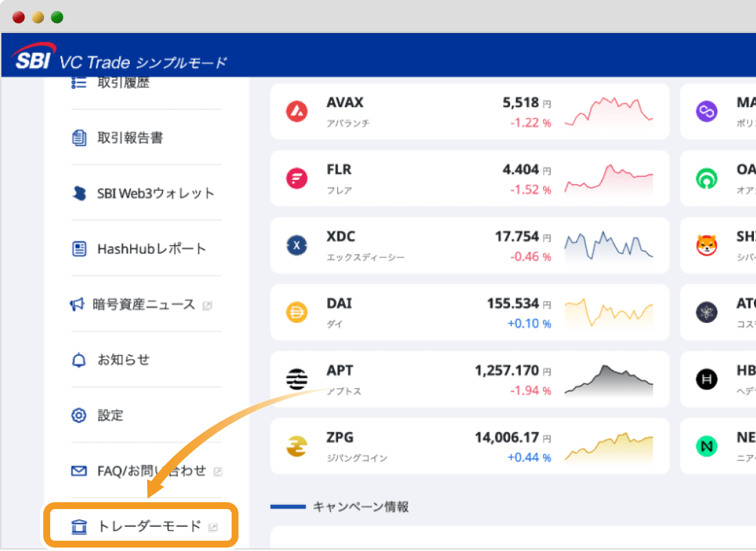Click the 設定 gear icon
756x551 pixels.
pyautogui.click(x=79, y=415)
